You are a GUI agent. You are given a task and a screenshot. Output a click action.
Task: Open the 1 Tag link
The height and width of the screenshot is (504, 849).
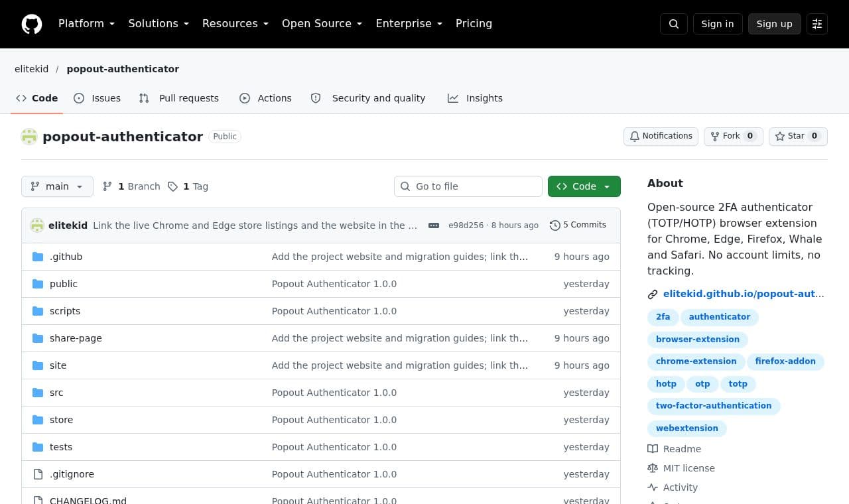point(188,186)
